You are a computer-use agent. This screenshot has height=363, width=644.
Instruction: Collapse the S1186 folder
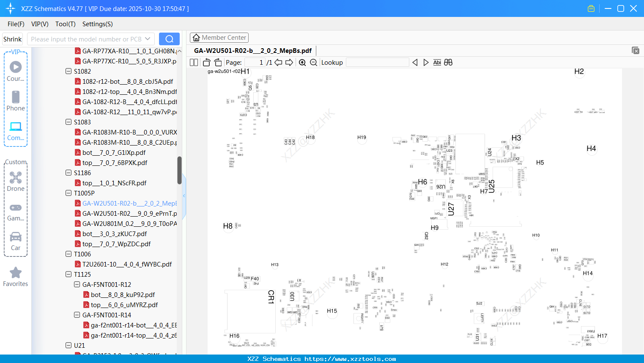point(69,173)
